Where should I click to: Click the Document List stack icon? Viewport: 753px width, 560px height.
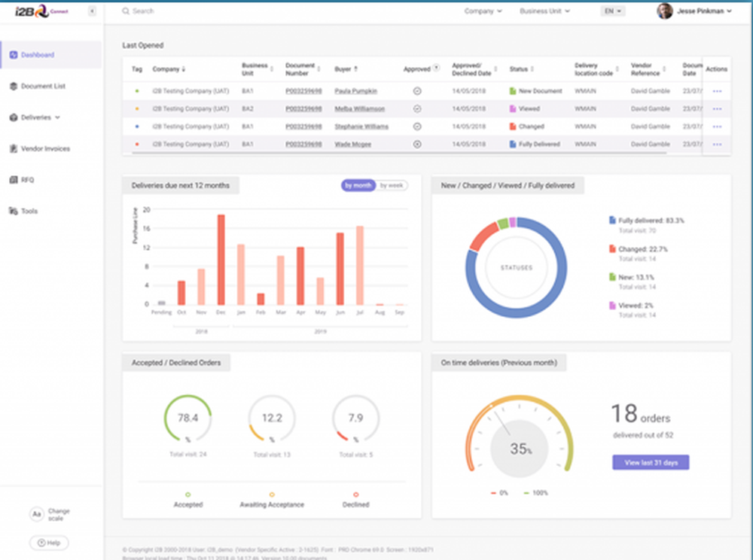[14, 86]
